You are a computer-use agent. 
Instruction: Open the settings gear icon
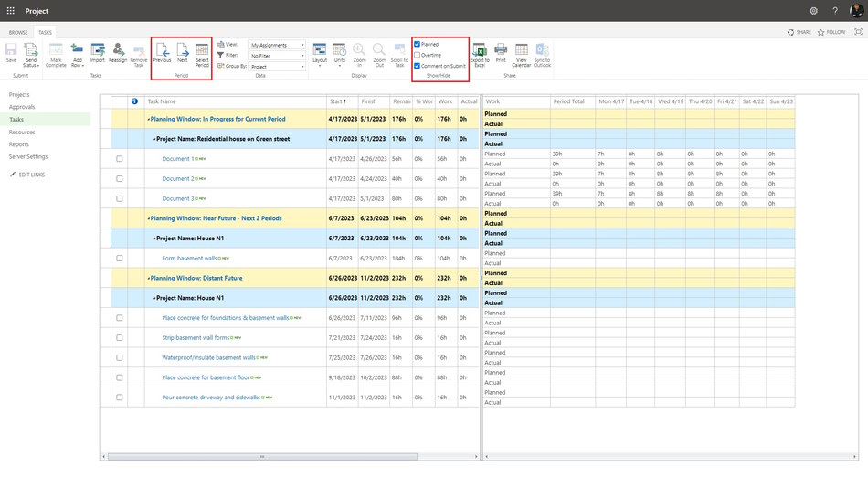[813, 11]
